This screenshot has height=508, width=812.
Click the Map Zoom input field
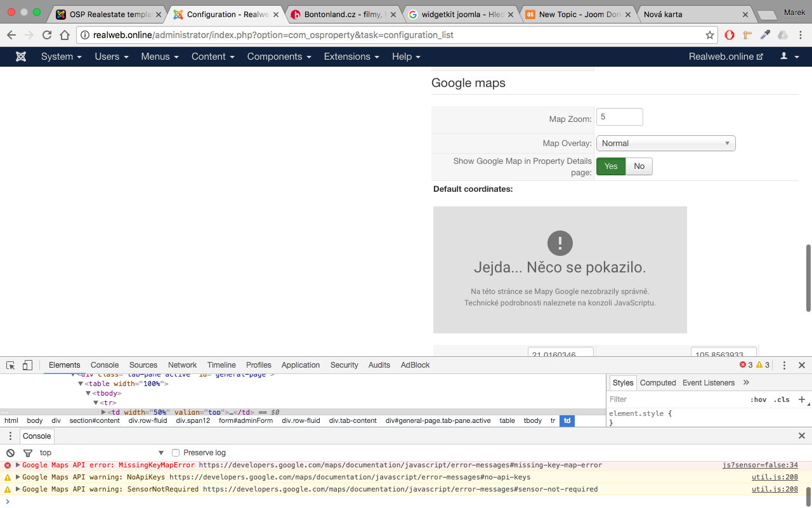[619, 117]
